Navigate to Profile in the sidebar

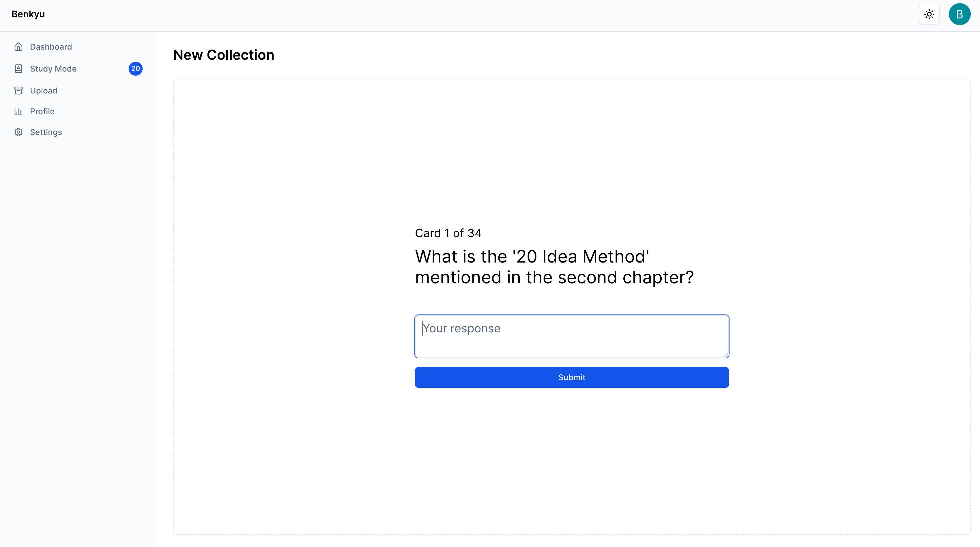[42, 111]
